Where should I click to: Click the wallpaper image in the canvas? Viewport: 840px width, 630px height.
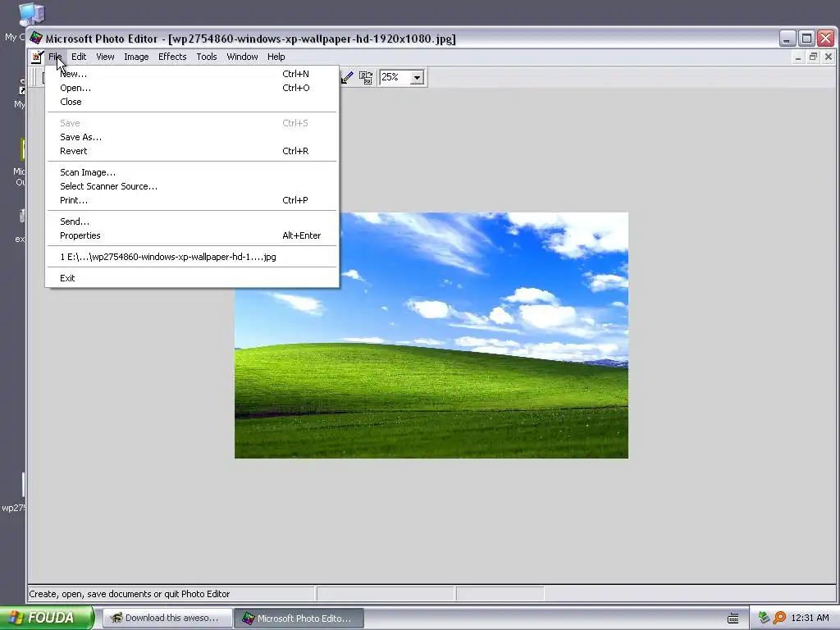click(x=431, y=336)
